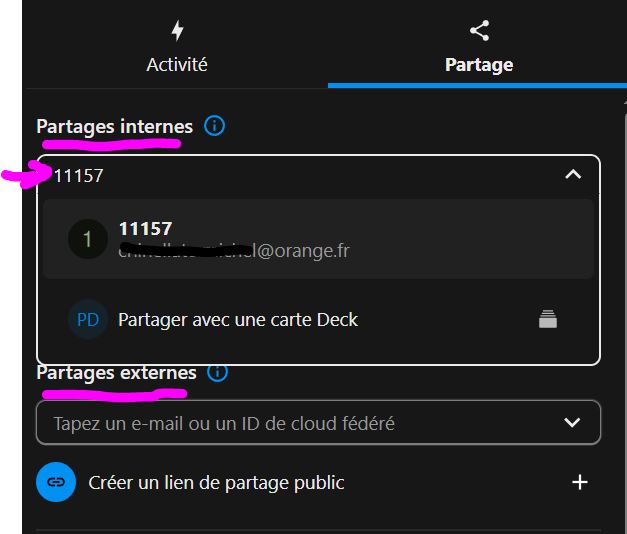Open info icon beside Partages externes
Screen dimensions: 627x534
(x=217, y=372)
